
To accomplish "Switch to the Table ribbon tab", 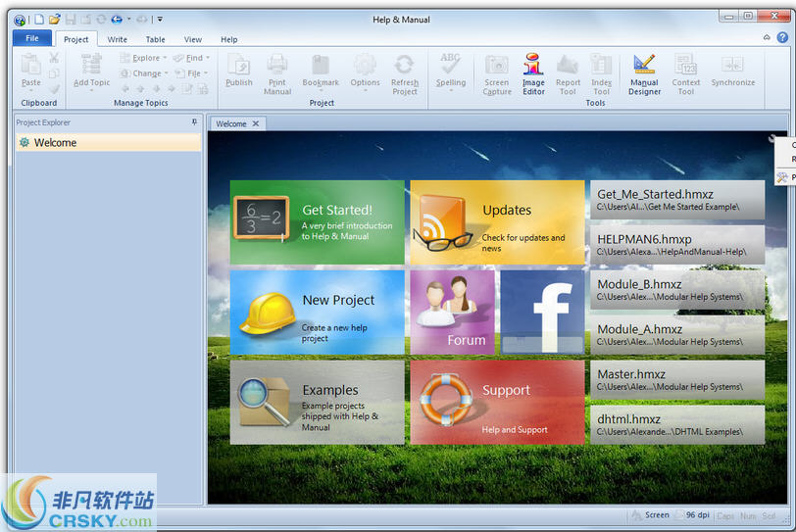I will (155, 39).
